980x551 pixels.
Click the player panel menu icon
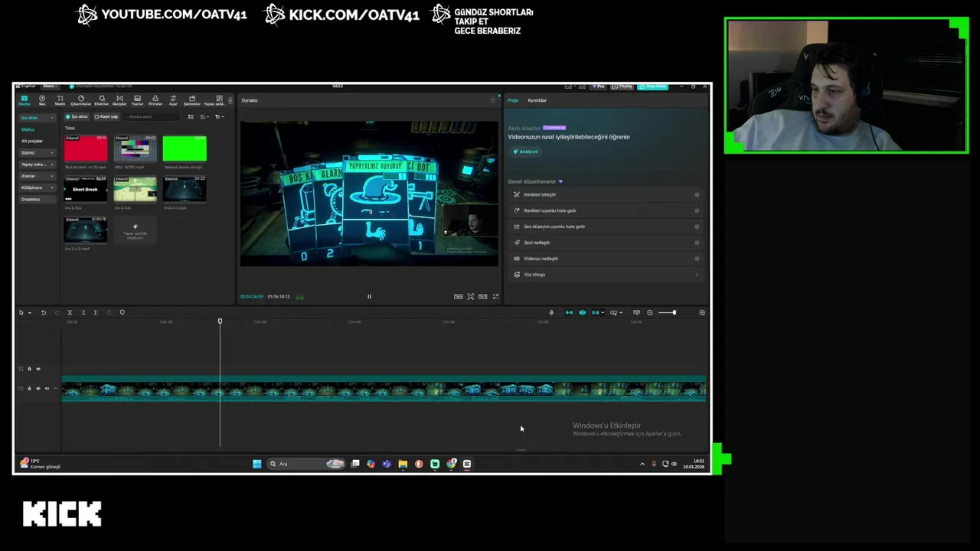[492, 100]
